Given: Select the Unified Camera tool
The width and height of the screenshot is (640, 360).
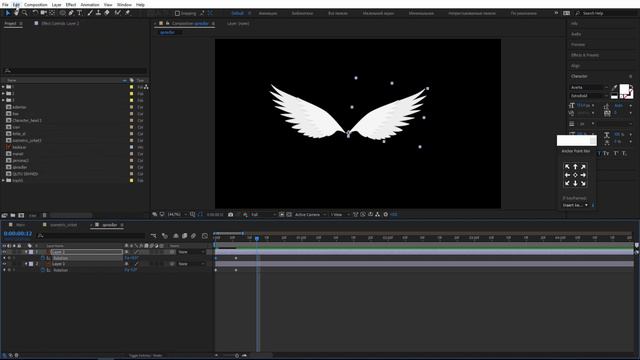Looking at the screenshot, I should [43, 13].
